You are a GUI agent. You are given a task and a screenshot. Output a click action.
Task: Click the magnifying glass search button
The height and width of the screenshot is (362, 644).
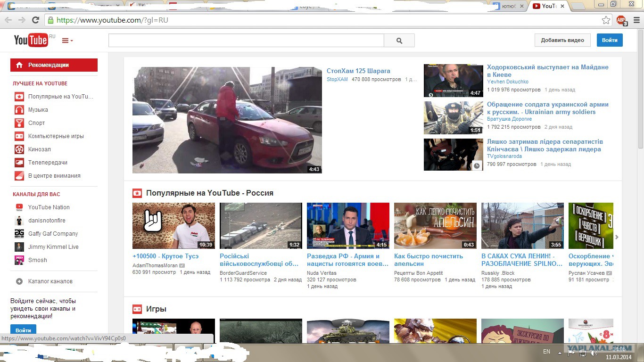pos(399,41)
